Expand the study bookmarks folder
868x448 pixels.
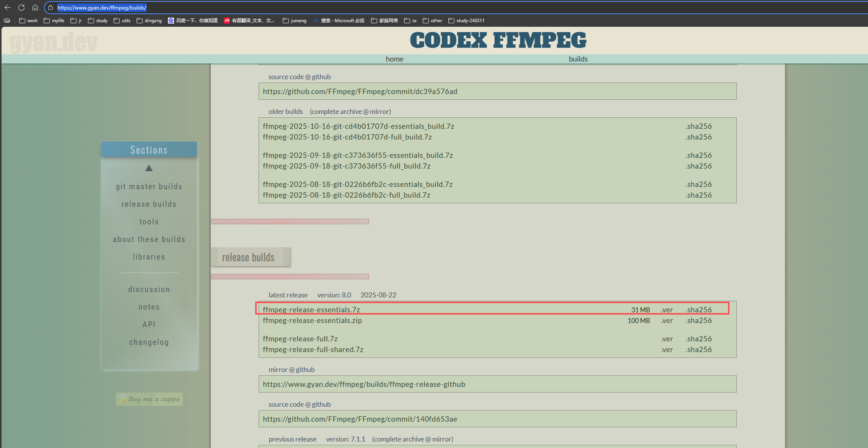click(x=98, y=21)
